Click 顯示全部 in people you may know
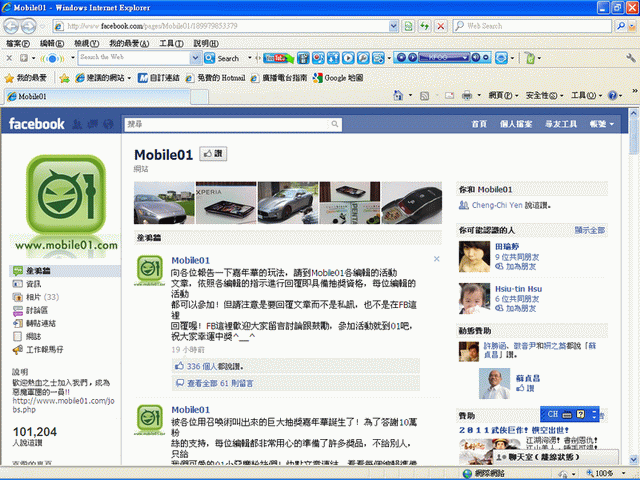Screen dimensions: 640x480 589,230
